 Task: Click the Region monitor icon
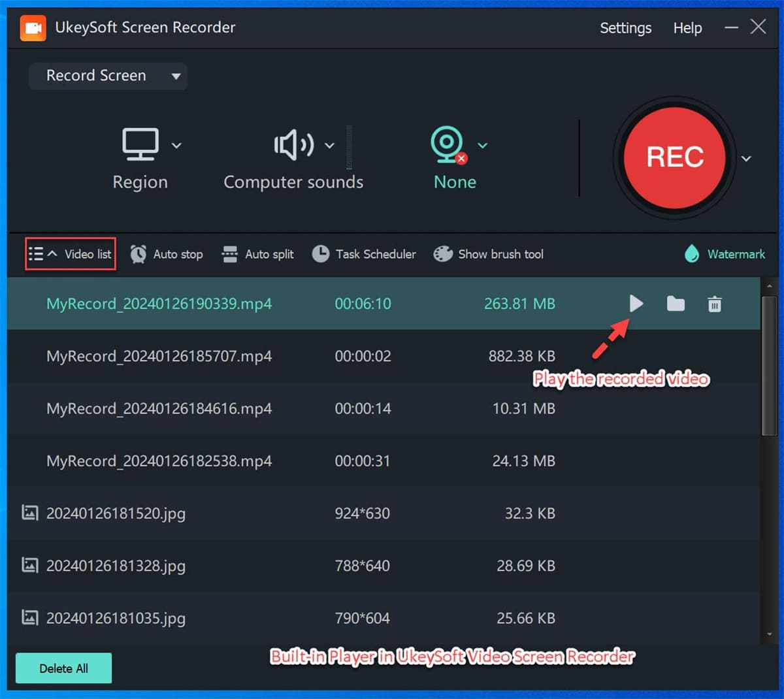tap(140, 144)
